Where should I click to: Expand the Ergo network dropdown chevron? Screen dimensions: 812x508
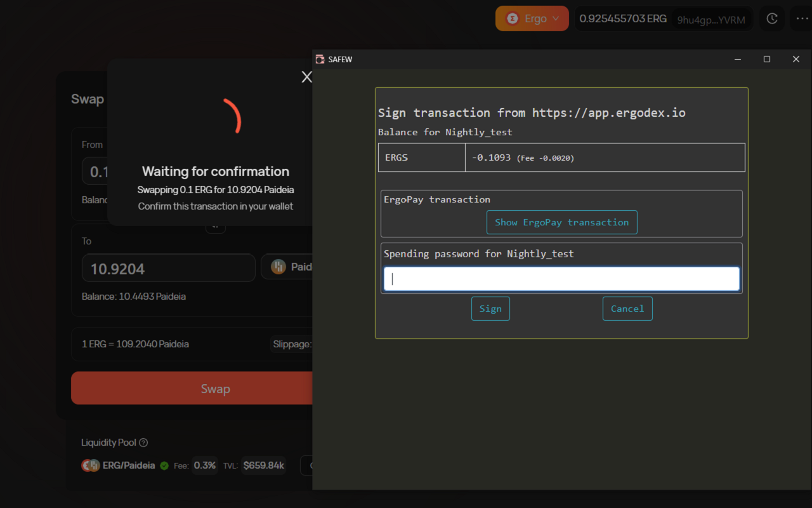point(556,18)
